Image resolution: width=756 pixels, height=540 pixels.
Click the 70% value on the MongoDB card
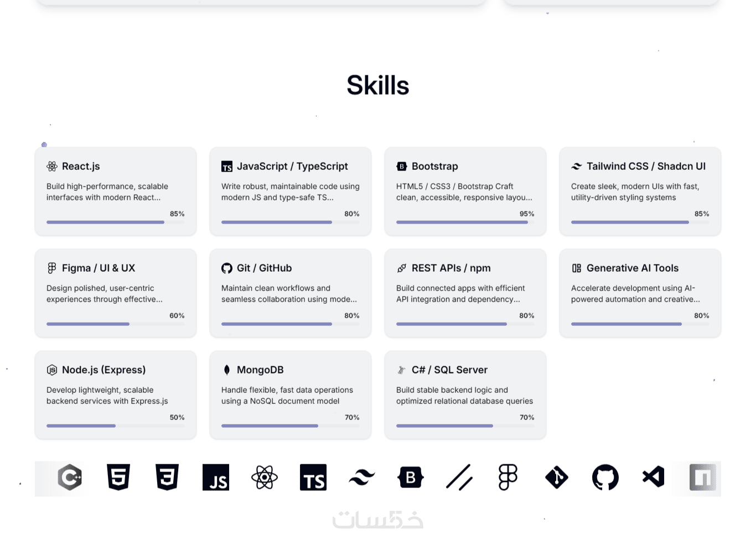point(352,417)
